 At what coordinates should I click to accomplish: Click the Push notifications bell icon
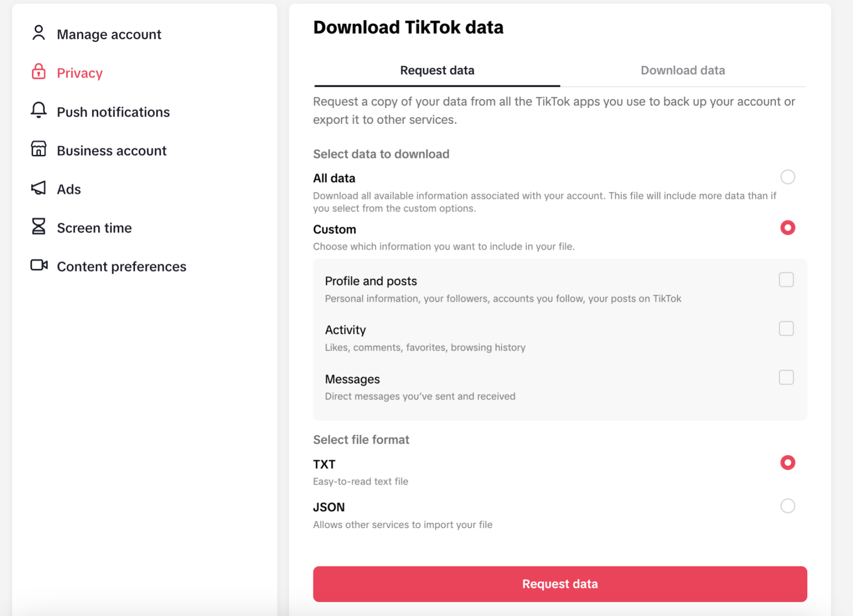[x=38, y=110]
